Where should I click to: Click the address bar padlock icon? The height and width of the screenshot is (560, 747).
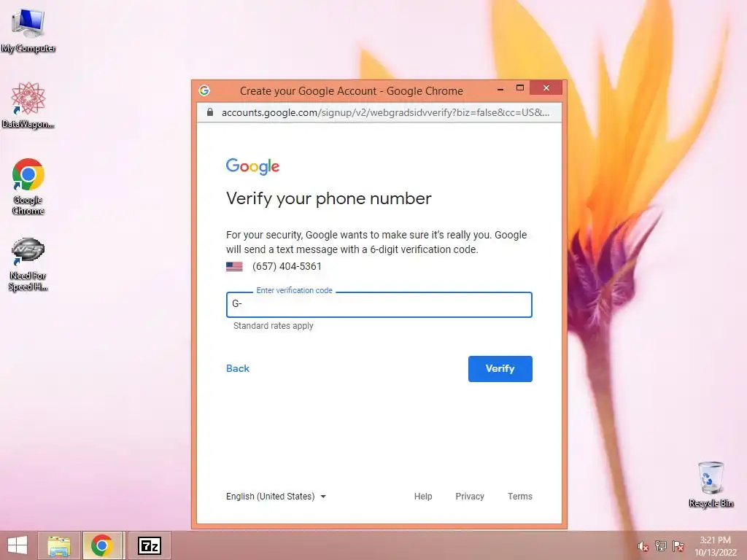point(209,112)
